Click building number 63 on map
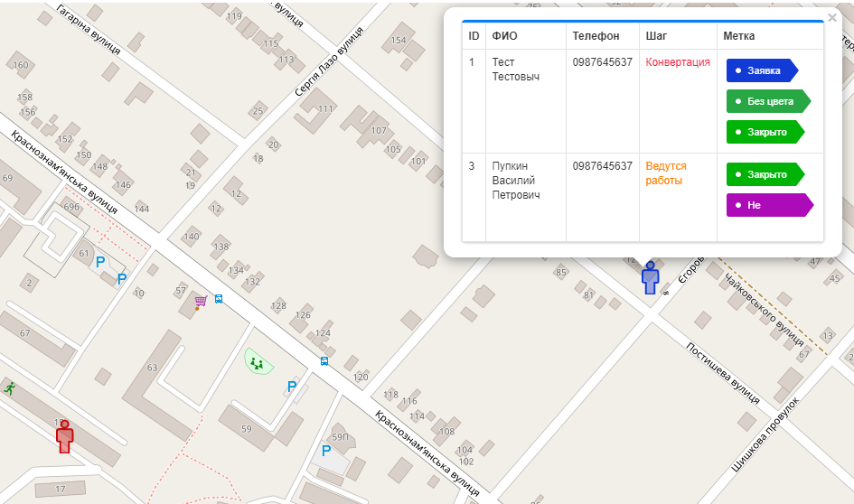Image resolution: width=854 pixels, height=504 pixels. 152,368
